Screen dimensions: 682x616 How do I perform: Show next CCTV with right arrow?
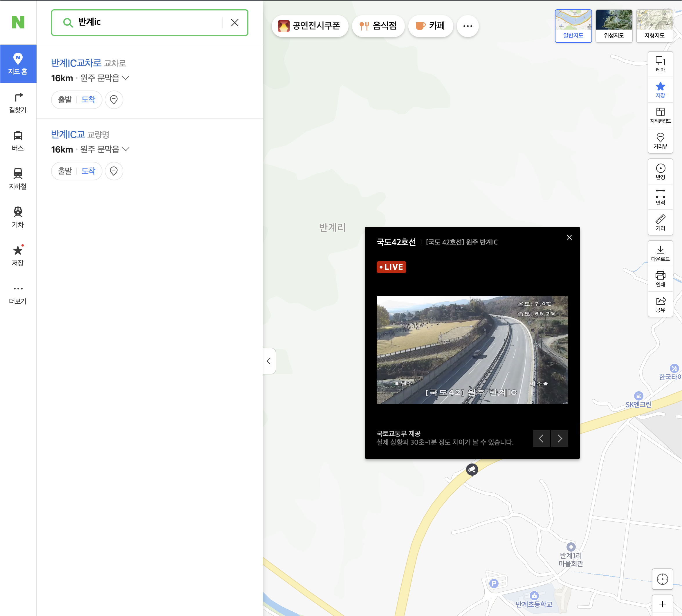[560, 439]
